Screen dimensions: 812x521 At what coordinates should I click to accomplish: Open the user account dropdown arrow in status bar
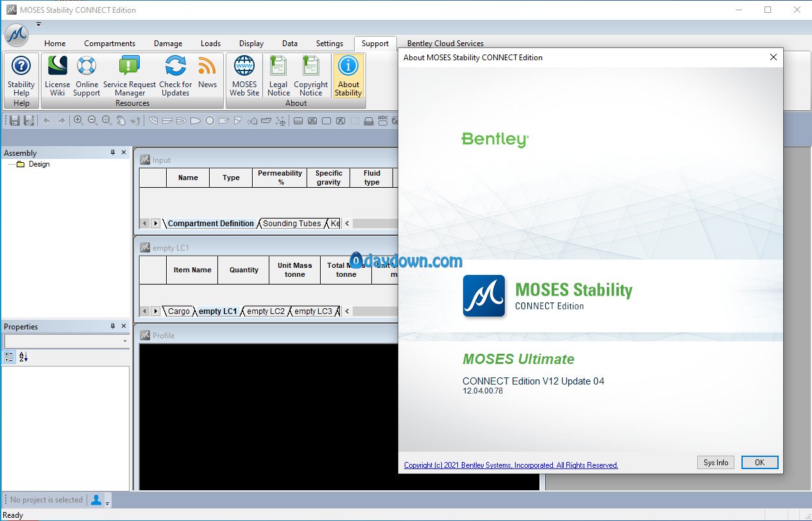(107, 502)
